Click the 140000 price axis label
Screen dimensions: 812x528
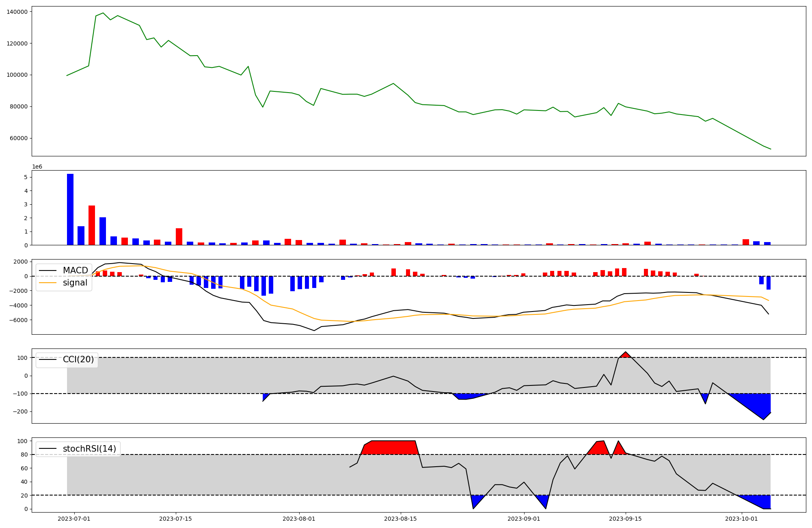17,12
